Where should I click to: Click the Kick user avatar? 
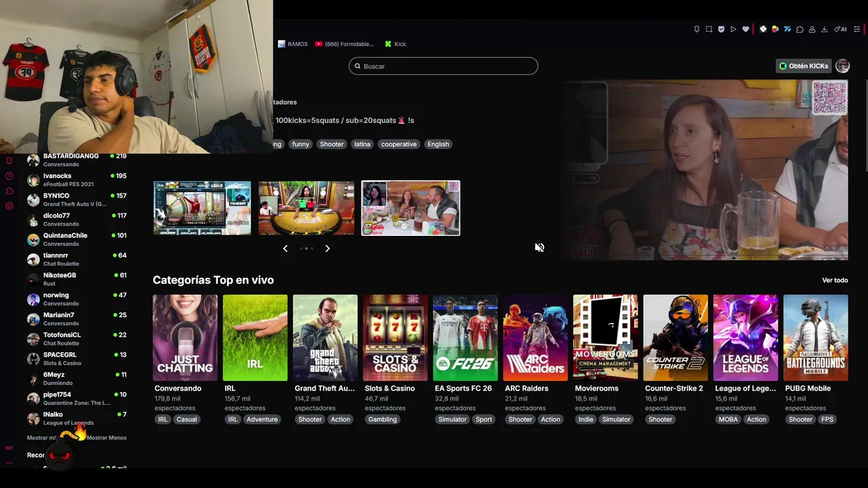click(x=842, y=66)
